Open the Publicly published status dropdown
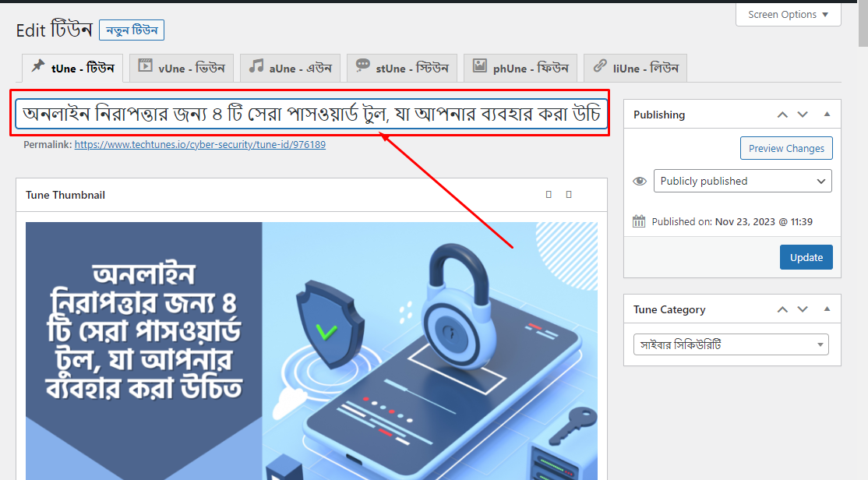 click(742, 181)
